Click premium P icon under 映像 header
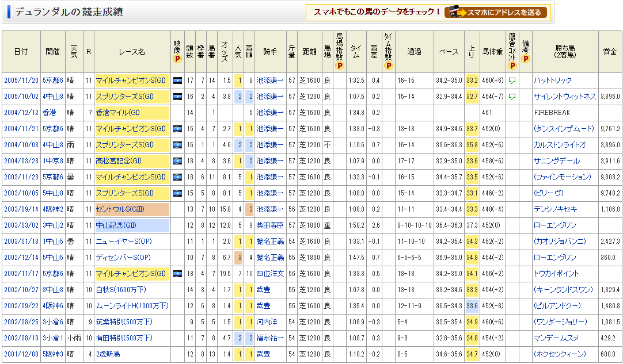The image size is (623, 364). click(x=177, y=59)
